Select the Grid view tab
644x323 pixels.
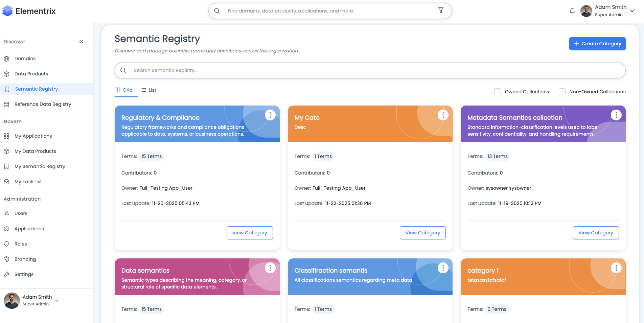coord(124,90)
